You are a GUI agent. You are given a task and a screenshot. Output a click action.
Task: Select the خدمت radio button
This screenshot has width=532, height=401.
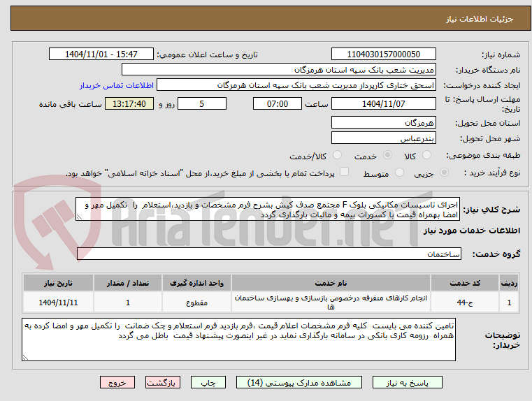coord(387,155)
